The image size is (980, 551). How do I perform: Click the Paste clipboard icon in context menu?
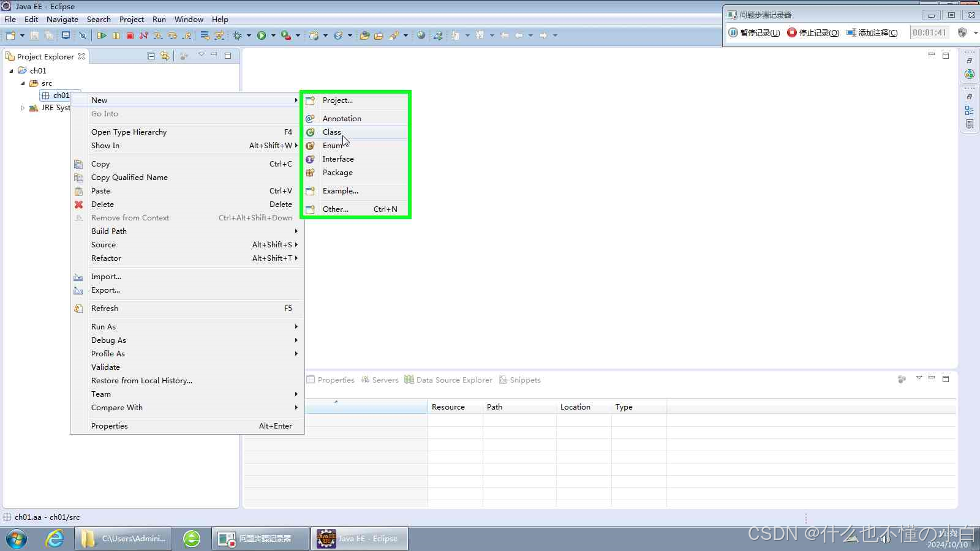tap(78, 191)
